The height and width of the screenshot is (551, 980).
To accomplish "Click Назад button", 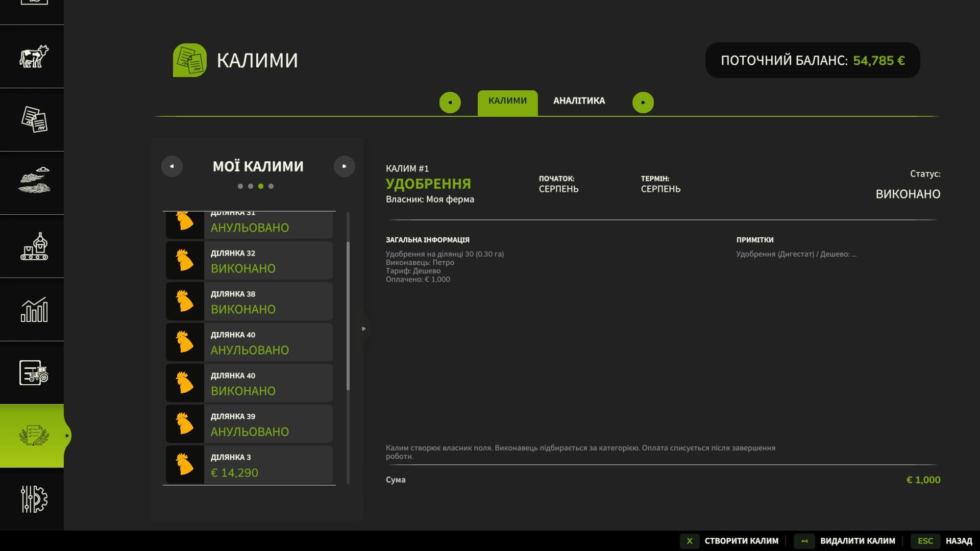I will pyautogui.click(x=959, y=541).
